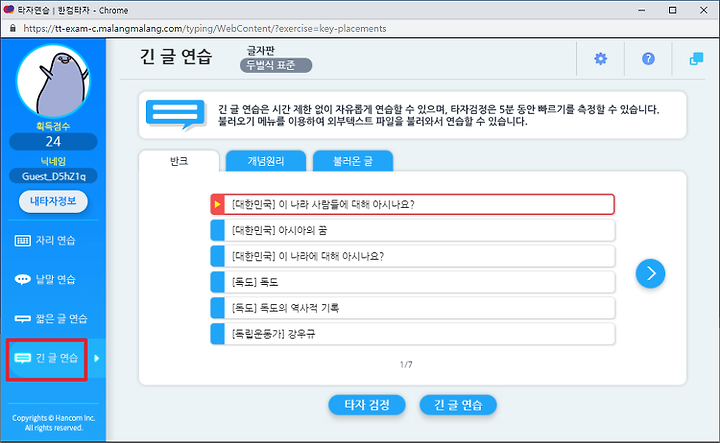The width and height of the screenshot is (720, 443).
Task: Click the message icon beside 긴 글 연습
Action: coord(22,358)
